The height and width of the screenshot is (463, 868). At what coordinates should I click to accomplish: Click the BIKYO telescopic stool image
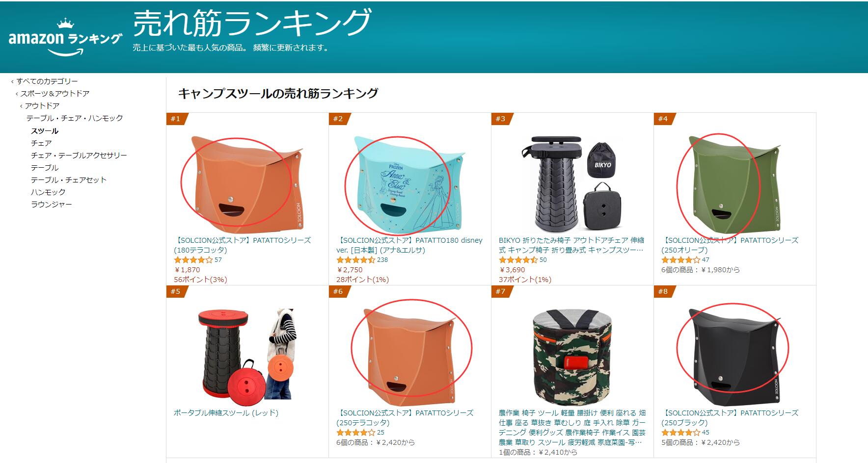coord(572,182)
